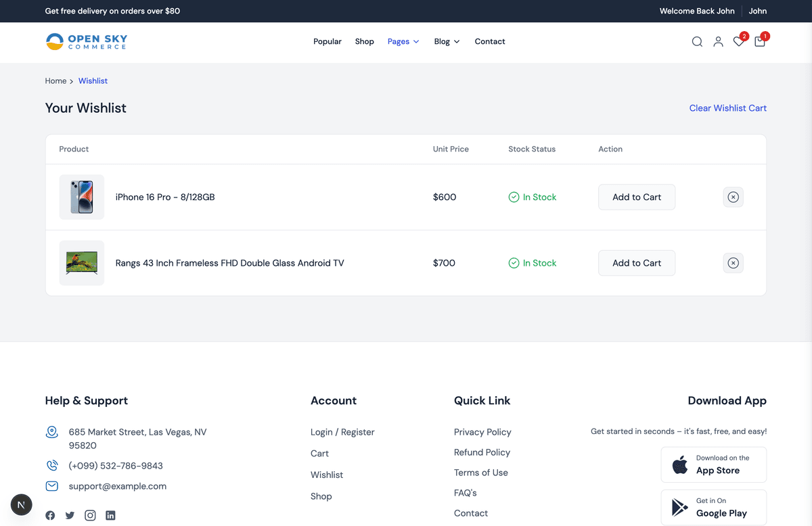Add Rangs 43 Inch TV to cart
Screen dimensions: 812x526
[x=637, y=263]
